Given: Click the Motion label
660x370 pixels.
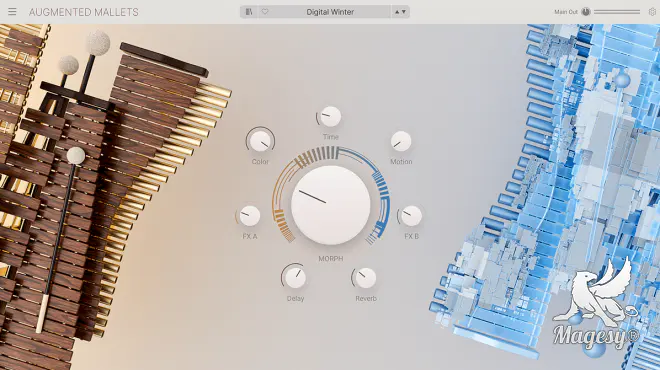Looking at the screenshot, I should (x=401, y=162).
